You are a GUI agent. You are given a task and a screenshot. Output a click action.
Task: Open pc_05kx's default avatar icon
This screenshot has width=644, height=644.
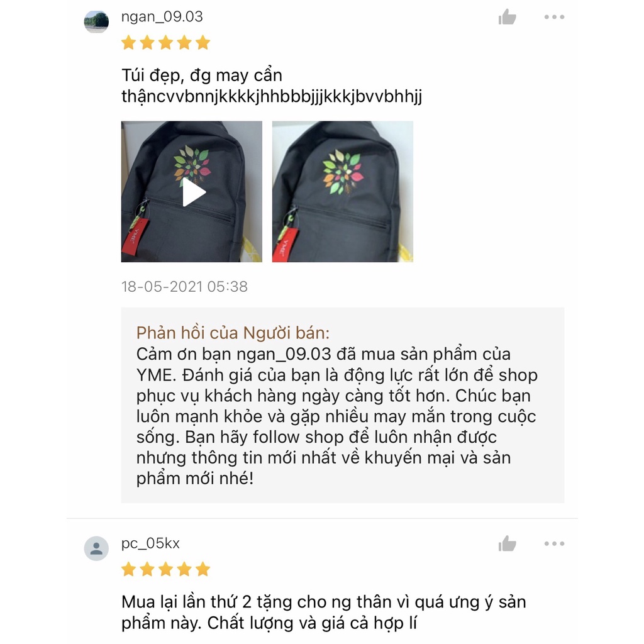[96, 548]
